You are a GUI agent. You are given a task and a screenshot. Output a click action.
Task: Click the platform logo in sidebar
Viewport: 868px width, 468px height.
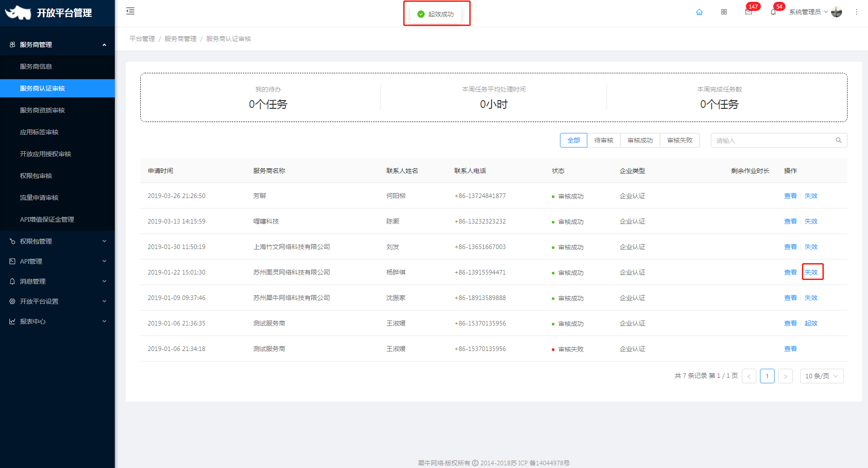[x=18, y=13]
